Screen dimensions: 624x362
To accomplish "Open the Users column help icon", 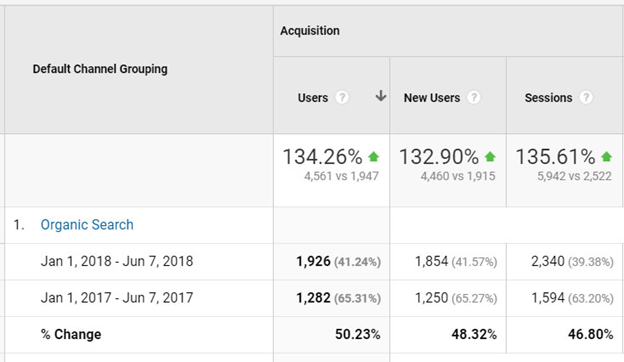I will (342, 97).
